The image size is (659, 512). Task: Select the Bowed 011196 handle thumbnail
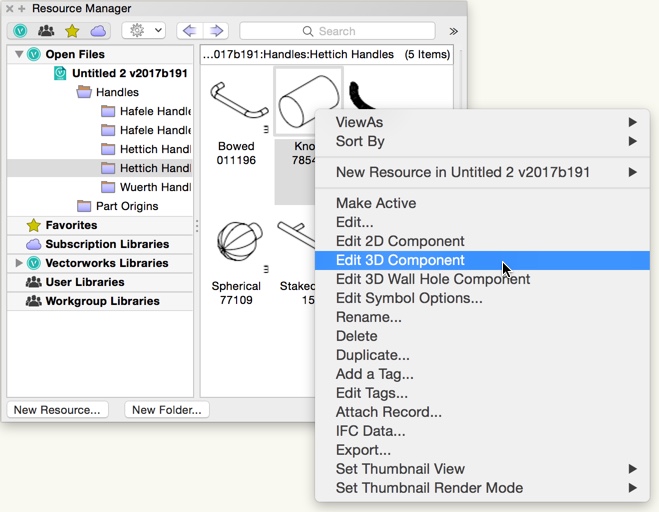(239, 101)
